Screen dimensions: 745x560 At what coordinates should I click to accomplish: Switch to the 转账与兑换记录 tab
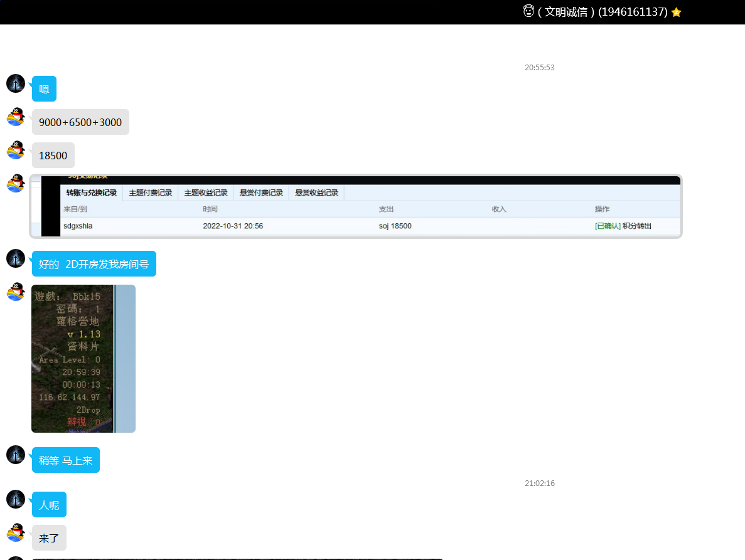tap(92, 193)
